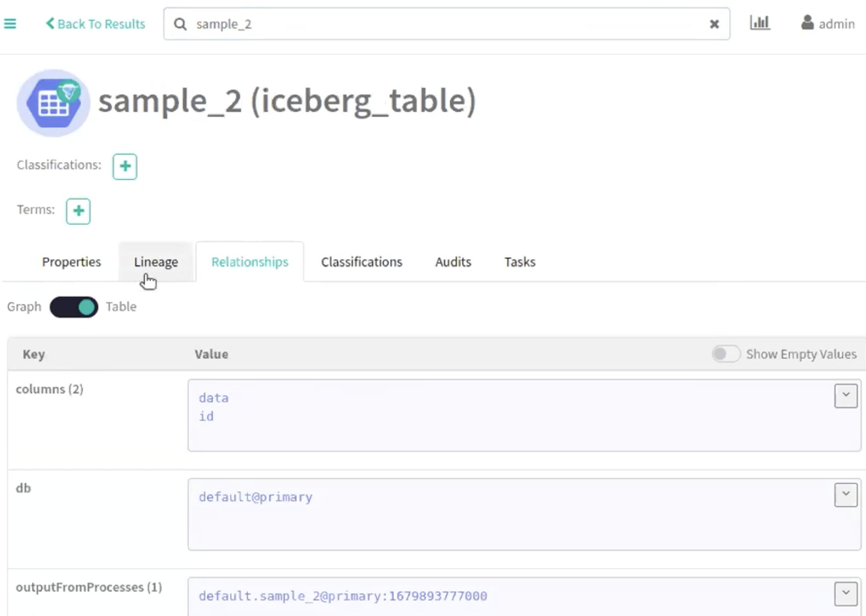This screenshot has width=866, height=616.
Task: Toggle Graph/Table view switch
Action: click(x=74, y=307)
